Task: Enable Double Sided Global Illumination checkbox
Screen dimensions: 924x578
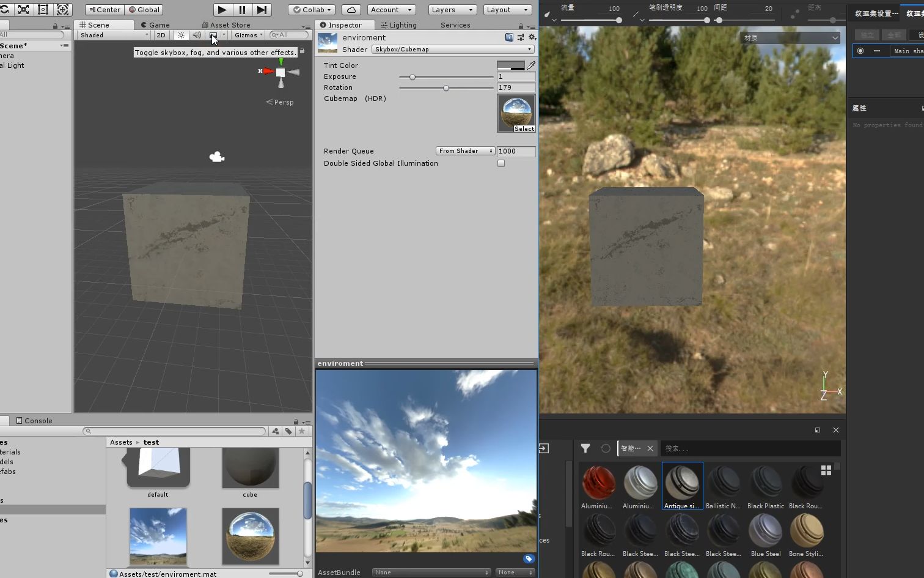Action: click(501, 163)
